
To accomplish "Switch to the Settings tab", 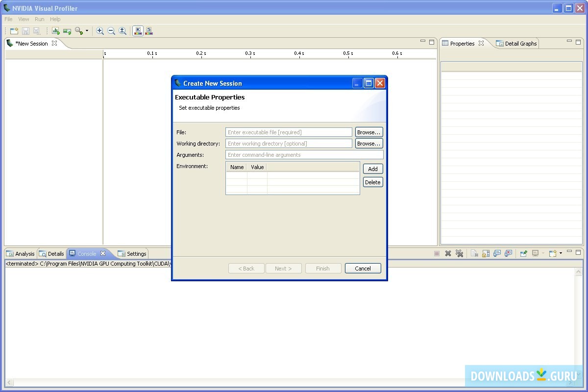I will (132, 253).
